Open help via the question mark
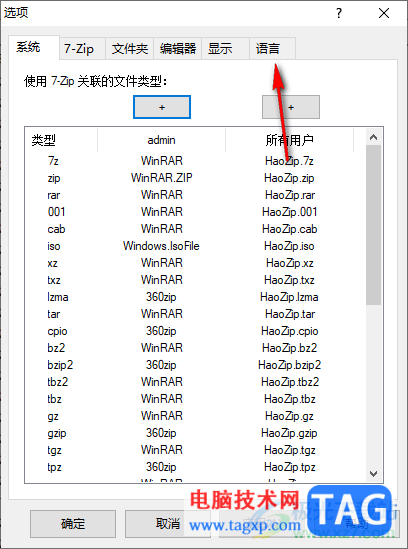 pyautogui.click(x=339, y=13)
